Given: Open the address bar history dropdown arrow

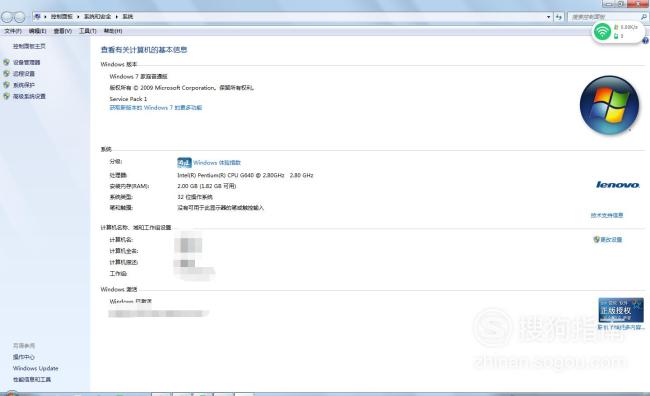Looking at the screenshot, I should 548,17.
